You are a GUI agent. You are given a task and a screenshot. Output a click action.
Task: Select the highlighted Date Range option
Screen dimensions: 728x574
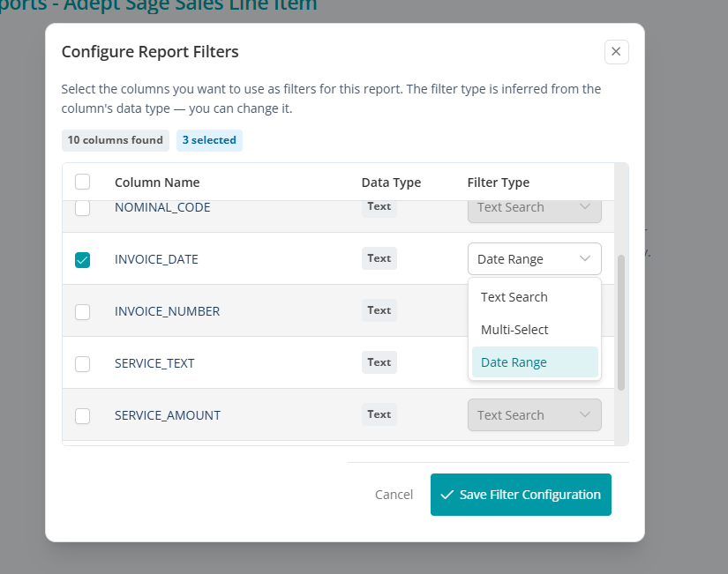pyautogui.click(x=535, y=362)
